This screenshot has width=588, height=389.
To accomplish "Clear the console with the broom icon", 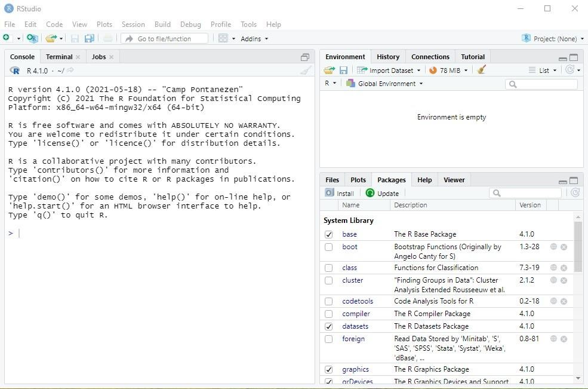I will (306, 70).
